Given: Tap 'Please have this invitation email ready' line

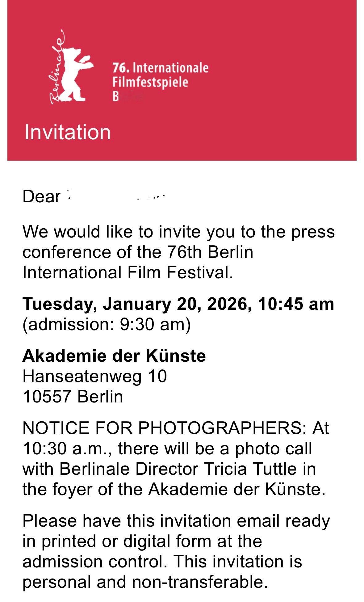Looking at the screenshot, I should [x=176, y=520].
